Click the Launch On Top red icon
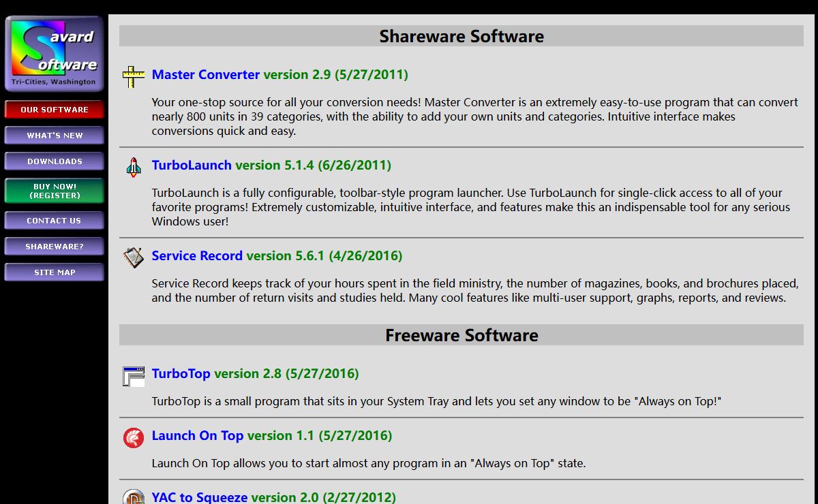 [134, 438]
